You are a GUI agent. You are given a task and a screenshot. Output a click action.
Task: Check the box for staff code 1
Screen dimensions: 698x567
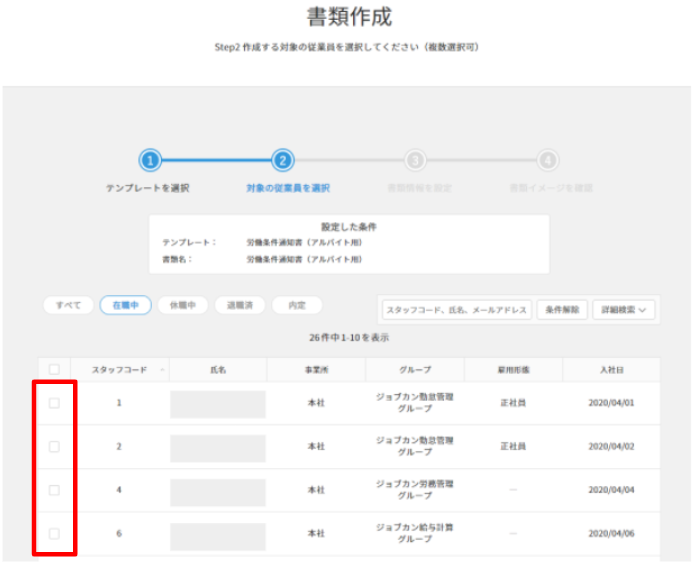[54, 403]
